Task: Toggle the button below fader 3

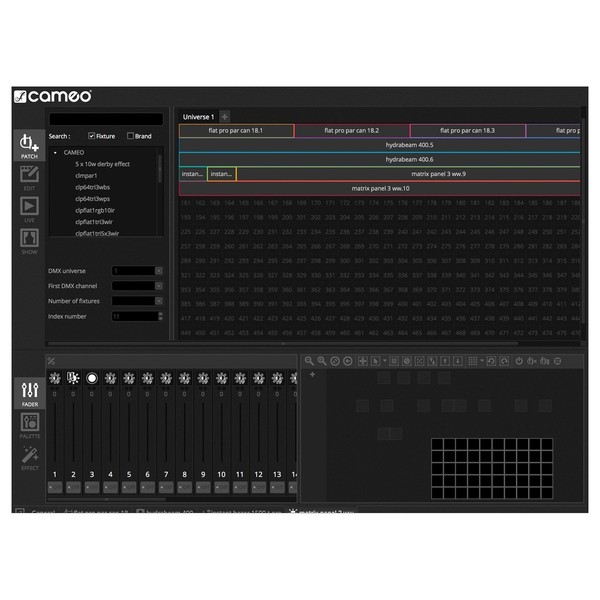Action: point(92,487)
